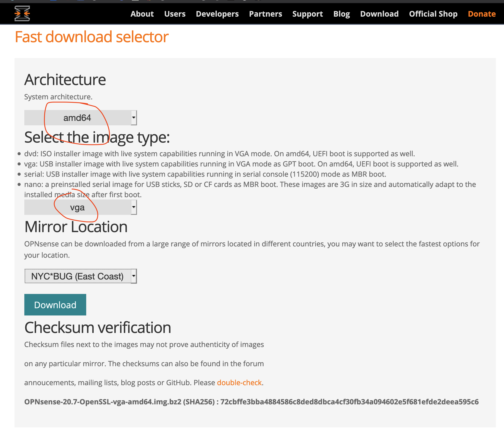The image size is (504, 431).
Task: Click the orange Donate link
Action: tap(482, 14)
